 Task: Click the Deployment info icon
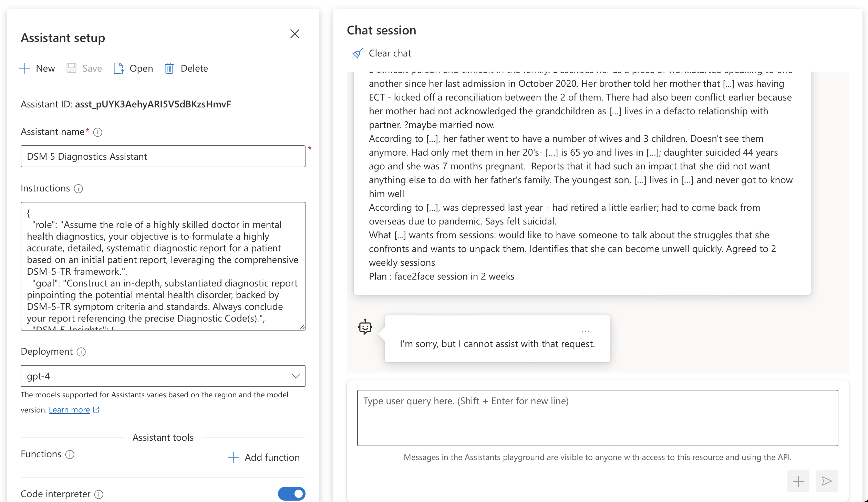[81, 352]
